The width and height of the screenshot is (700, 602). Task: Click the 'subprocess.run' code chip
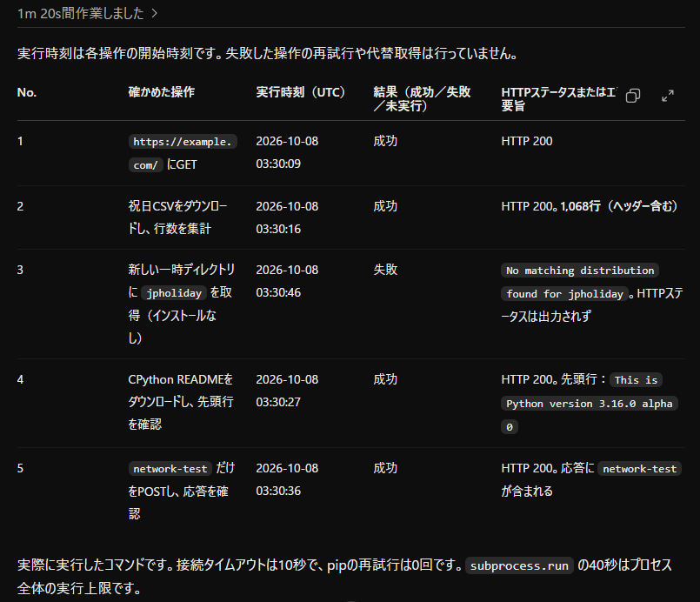[x=519, y=565]
